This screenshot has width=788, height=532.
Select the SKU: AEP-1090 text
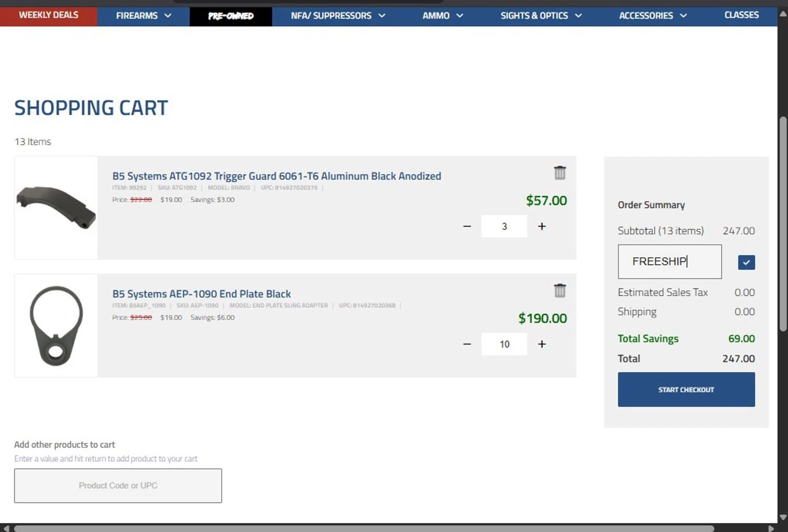click(x=197, y=305)
